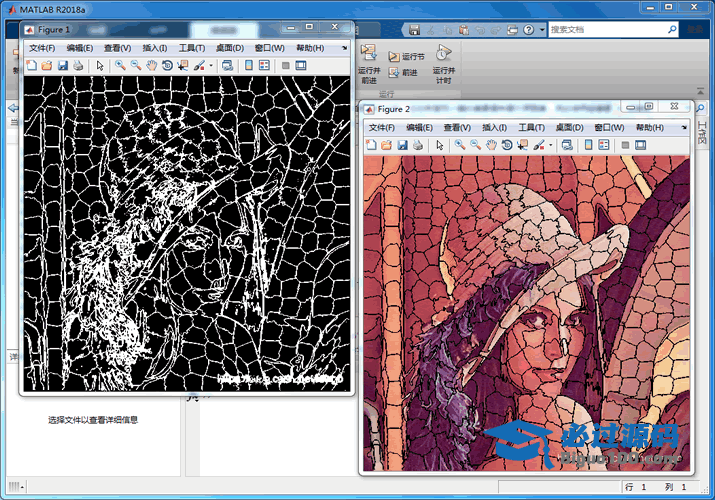The image size is (715, 500).
Task: Click 搜索文档 search field in MATLAB
Action: click(613, 30)
